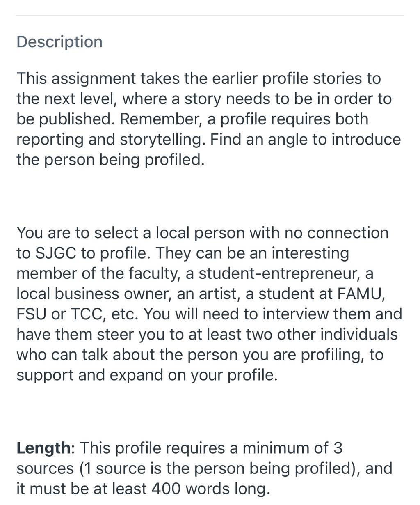Click 'support and expand on your profile.'
The width and height of the screenshot is (420, 505).
[147, 375]
